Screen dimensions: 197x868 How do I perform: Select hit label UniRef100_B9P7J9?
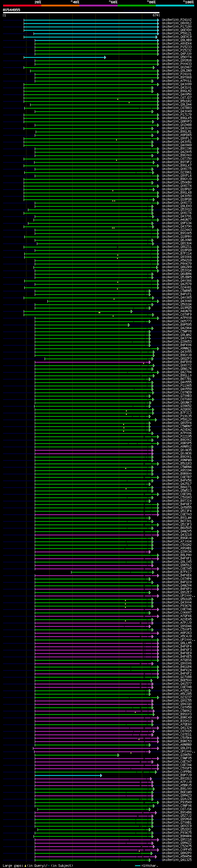[176, 775]
